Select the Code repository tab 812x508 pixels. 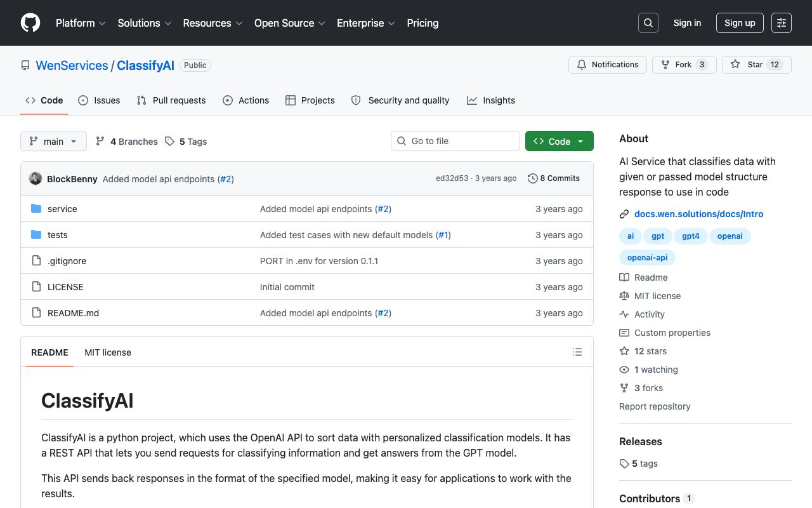[x=44, y=100]
